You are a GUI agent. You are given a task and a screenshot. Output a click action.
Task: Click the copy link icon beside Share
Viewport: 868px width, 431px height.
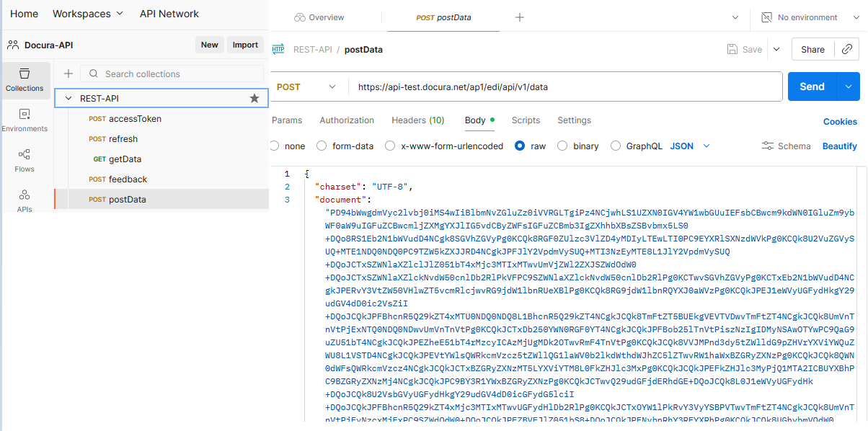847,50
